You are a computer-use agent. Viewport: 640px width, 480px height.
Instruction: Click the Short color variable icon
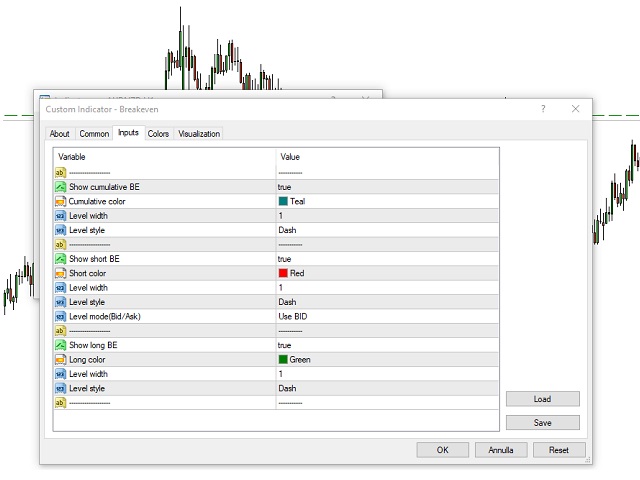pos(61,273)
